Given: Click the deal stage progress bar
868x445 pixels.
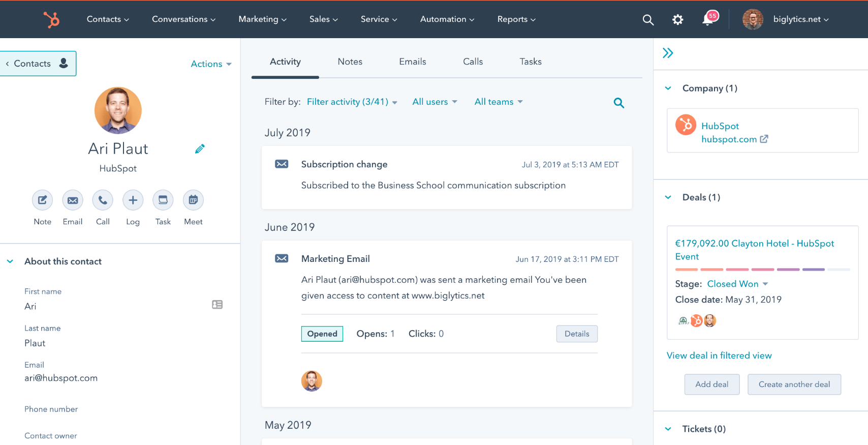Looking at the screenshot, I should (762, 270).
